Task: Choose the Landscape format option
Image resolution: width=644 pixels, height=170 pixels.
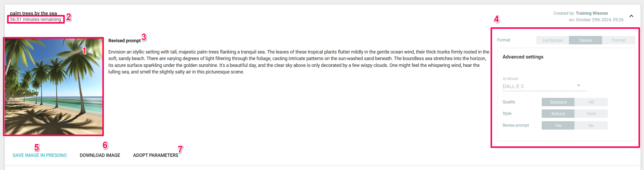Action: coord(552,40)
